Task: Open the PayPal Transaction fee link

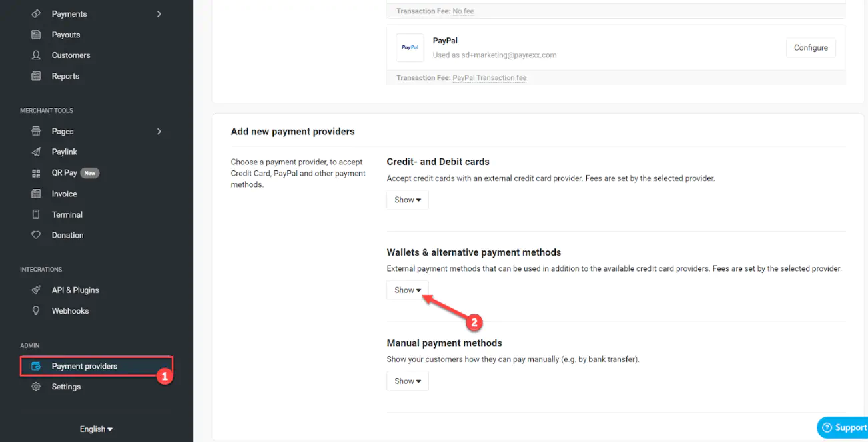Action: pos(490,78)
